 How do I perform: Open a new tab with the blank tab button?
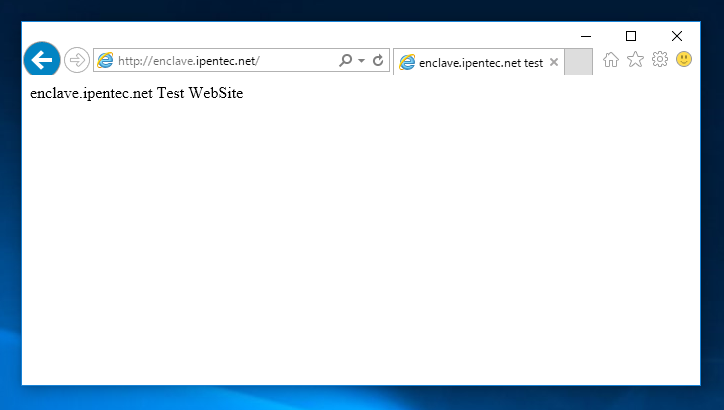(579, 62)
